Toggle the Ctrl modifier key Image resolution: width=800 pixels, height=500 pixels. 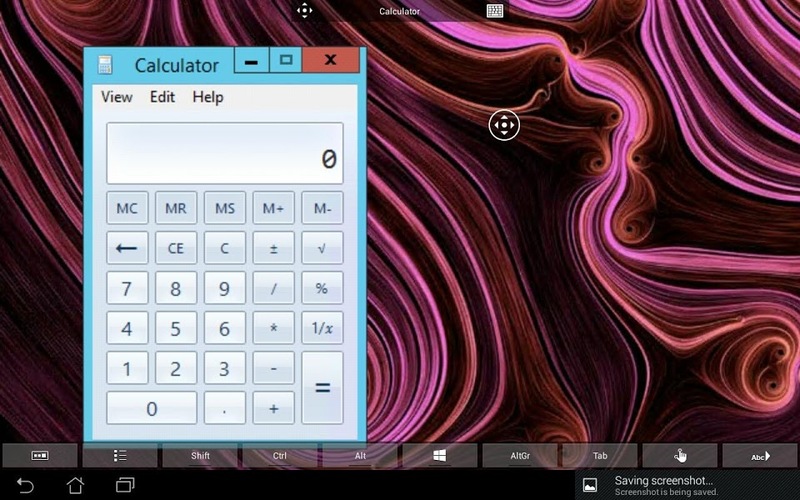click(x=280, y=456)
